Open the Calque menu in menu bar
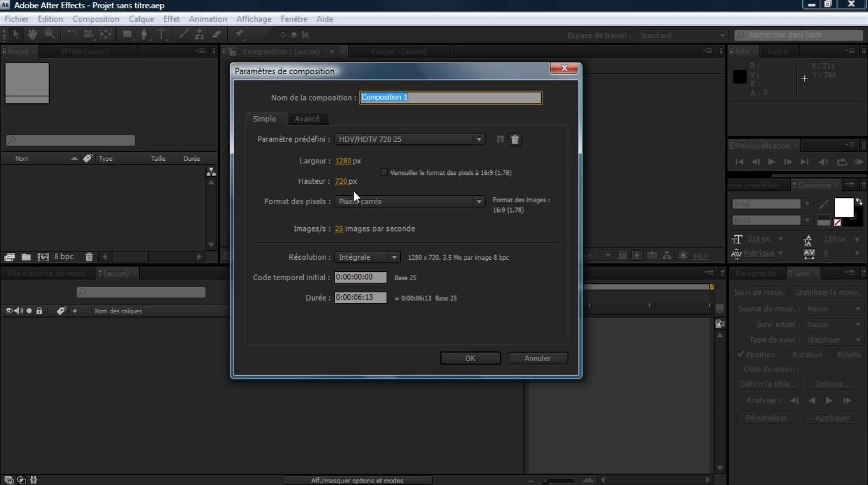This screenshot has width=868, height=485. (x=141, y=19)
